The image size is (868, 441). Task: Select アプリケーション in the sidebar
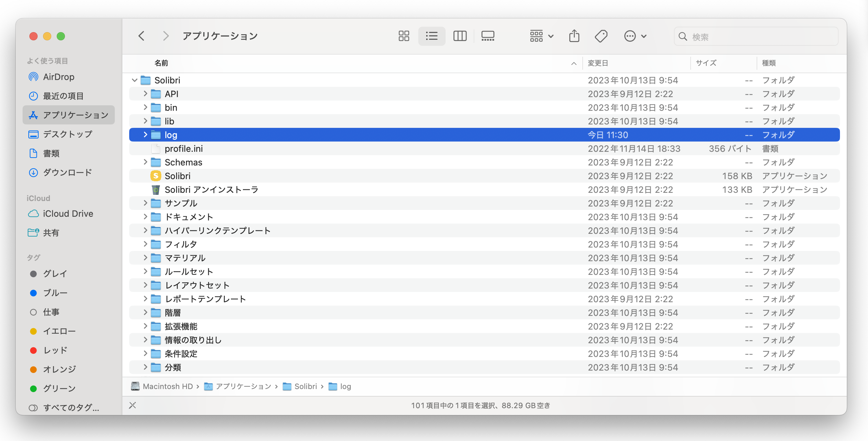[68, 115]
